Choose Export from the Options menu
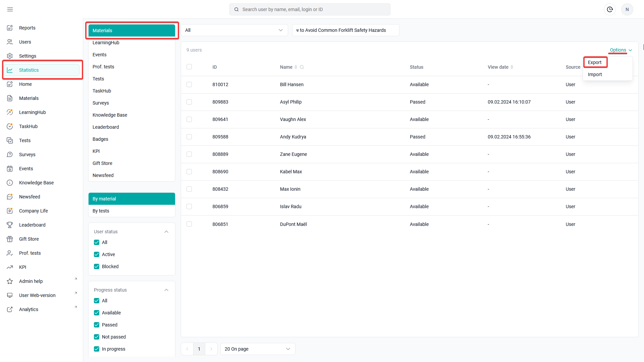 tap(595, 62)
